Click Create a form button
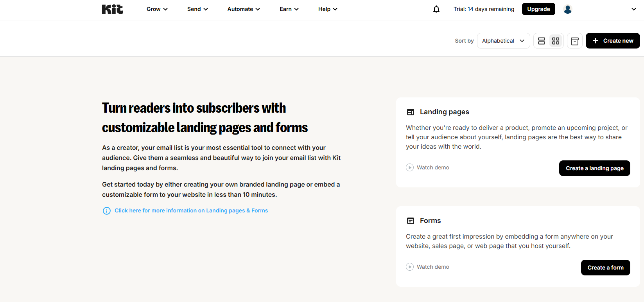644x302 pixels. [x=606, y=268]
